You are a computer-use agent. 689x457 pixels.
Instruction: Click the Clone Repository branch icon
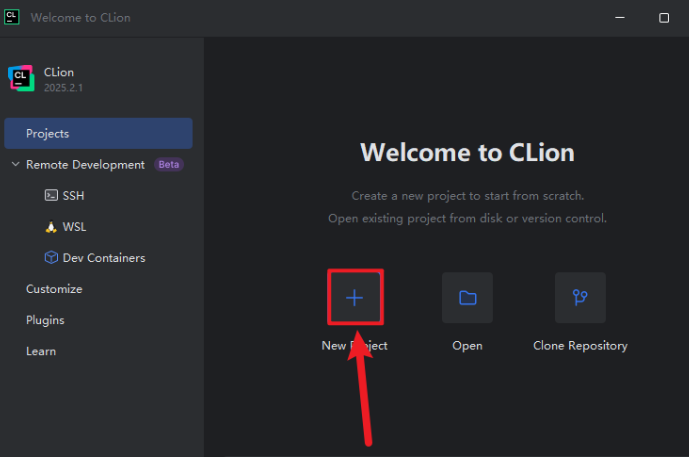[580, 297]
